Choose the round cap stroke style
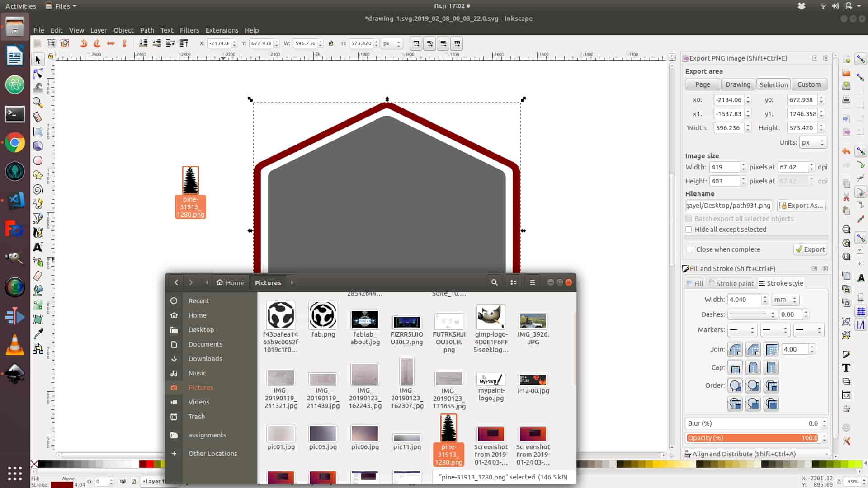Screen dimensions: 868x488 (x=753, y=368)
